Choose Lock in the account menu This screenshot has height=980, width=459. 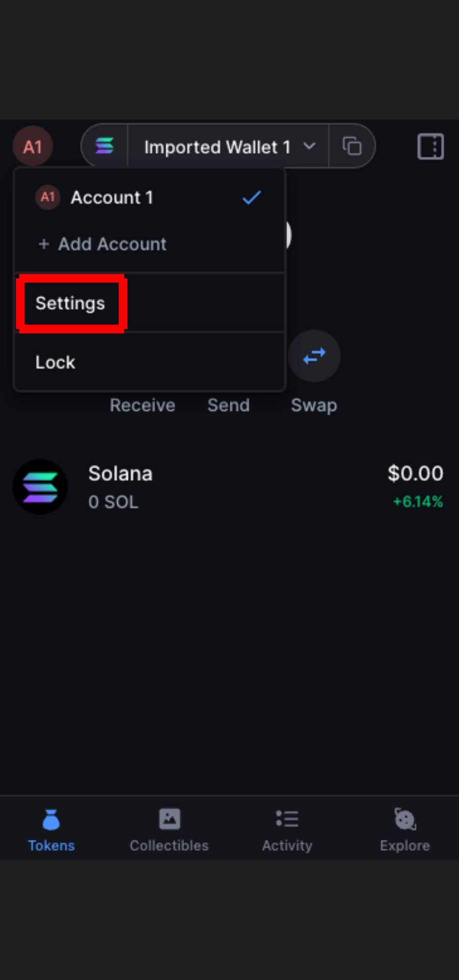point(55,362)
